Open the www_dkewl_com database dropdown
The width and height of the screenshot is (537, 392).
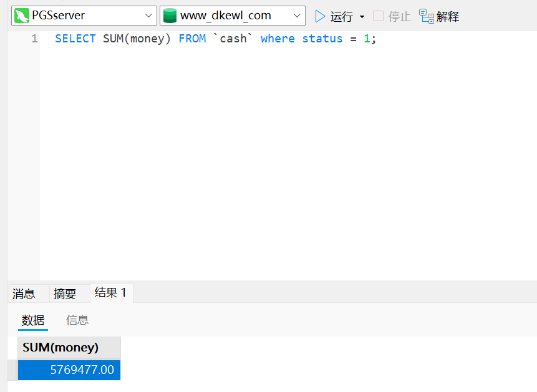point(297,16)
